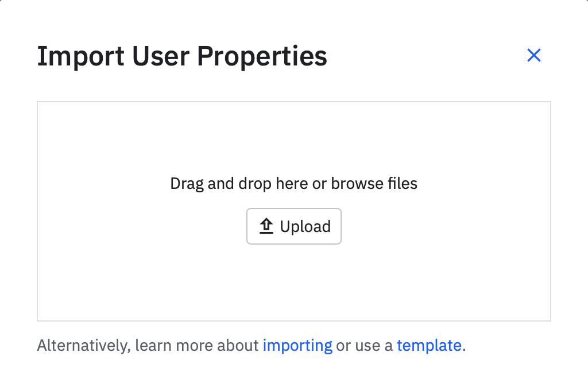Click the upload arrow icon

pos(266,226)
